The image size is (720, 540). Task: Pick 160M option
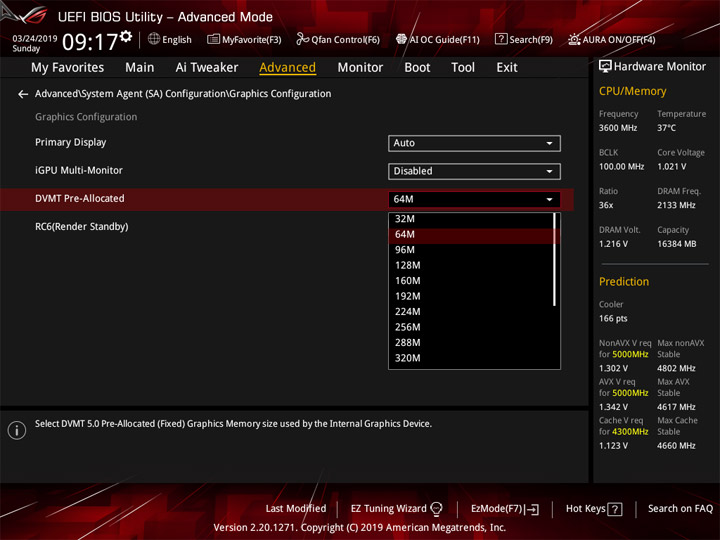(471, 281)
